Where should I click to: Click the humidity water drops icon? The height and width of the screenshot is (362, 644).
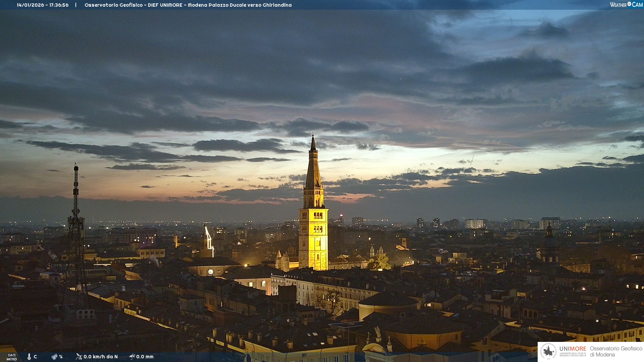pyautogui.click(x=54, y=357)
